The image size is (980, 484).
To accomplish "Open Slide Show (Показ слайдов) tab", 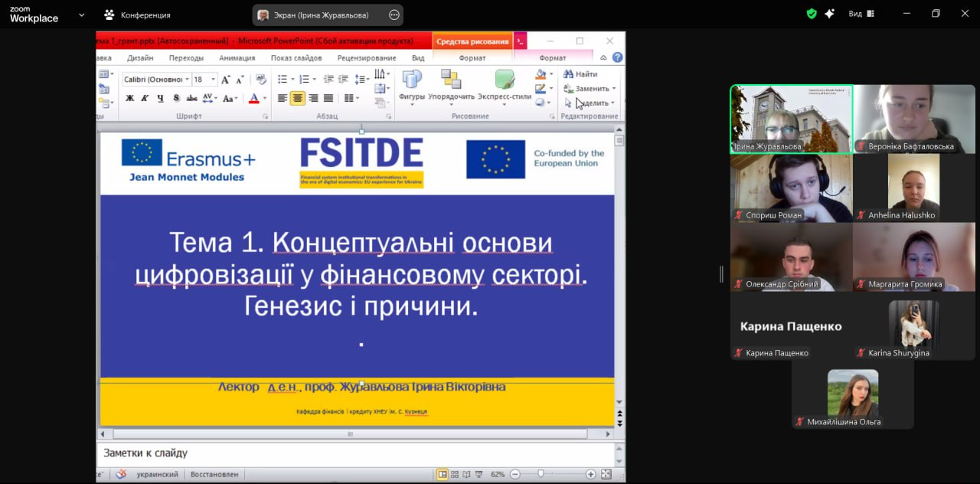I will click(x=296, y=57).
